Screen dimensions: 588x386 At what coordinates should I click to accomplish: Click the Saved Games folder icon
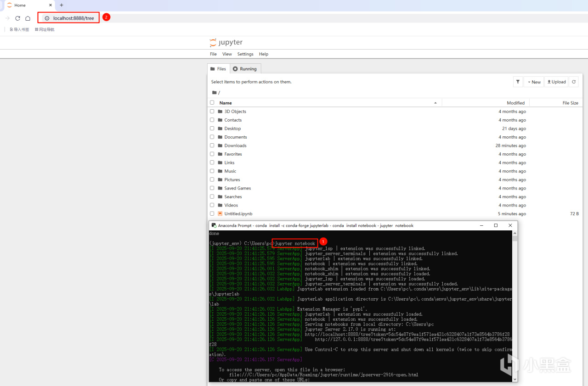220,188
